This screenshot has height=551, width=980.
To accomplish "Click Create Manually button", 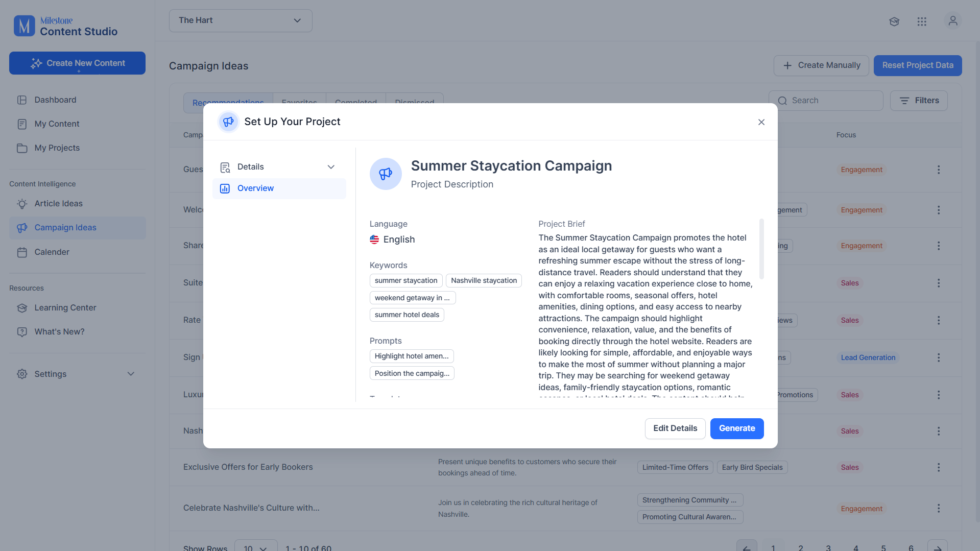I will point(821,65).
